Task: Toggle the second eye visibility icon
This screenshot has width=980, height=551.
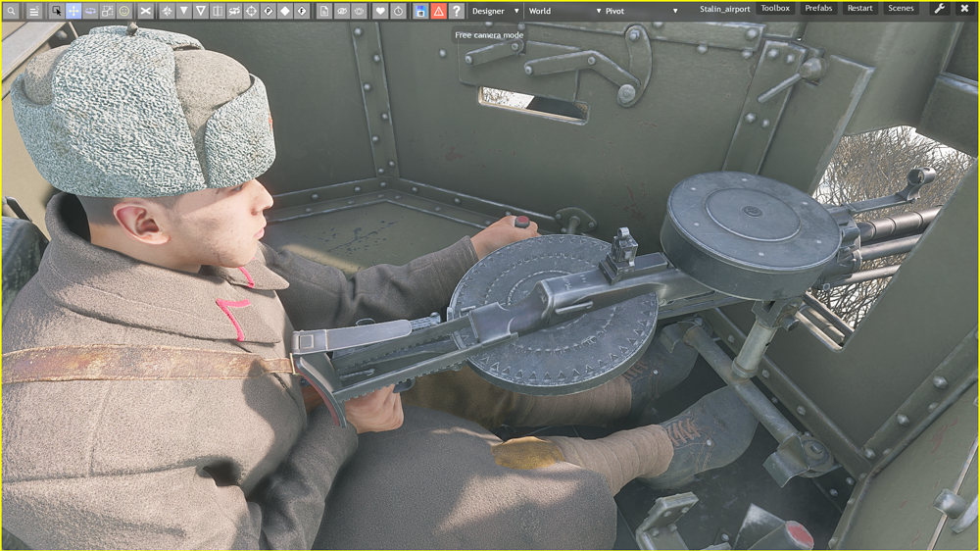Action: pyautogui.click(x=359, y=11)
